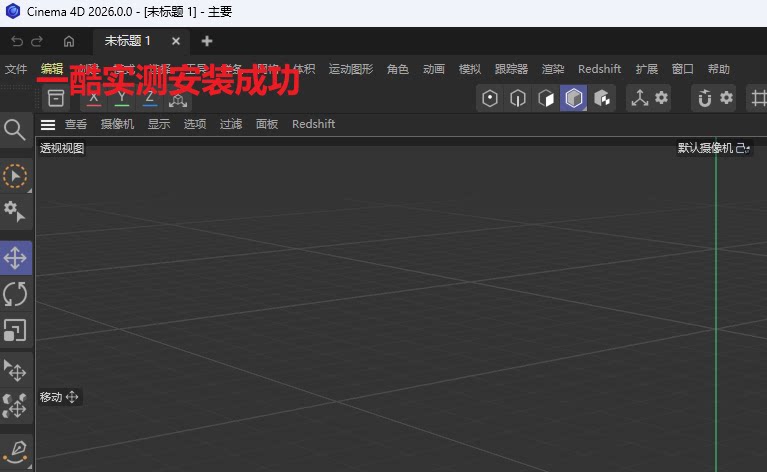Open viewport 显示 menu
The height and width of the screenshot is (472, 767).
click(x=159, y=124)
